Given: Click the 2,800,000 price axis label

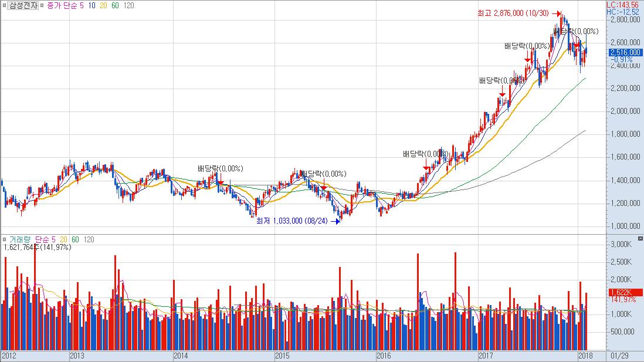Looking at the screenshot, I should [x=625, y=20].
